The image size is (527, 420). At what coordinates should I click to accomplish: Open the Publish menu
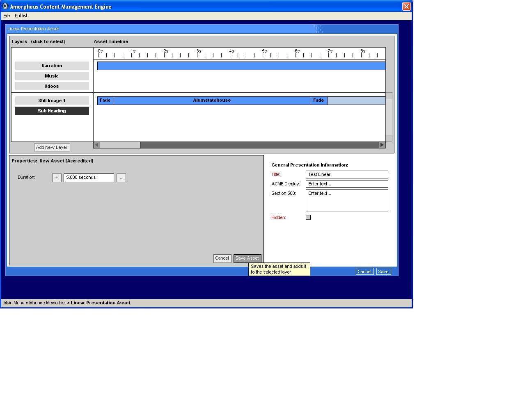click(x=22, y=16)
